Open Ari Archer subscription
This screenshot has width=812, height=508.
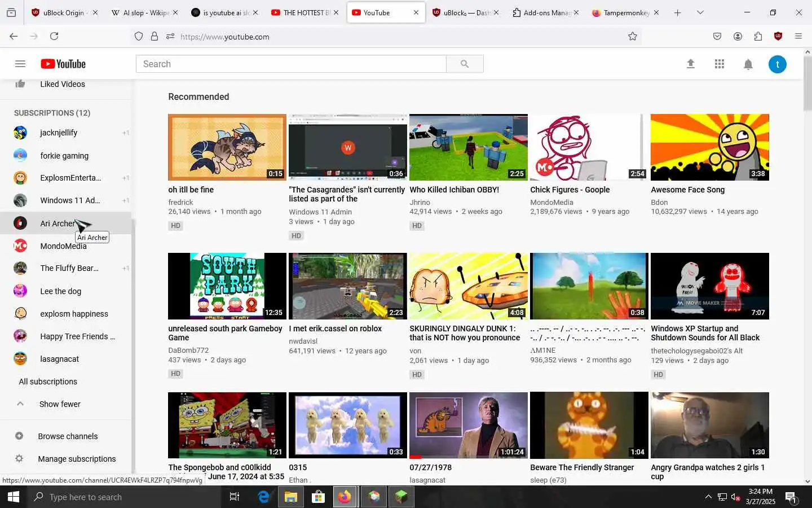tap(57, 224)
